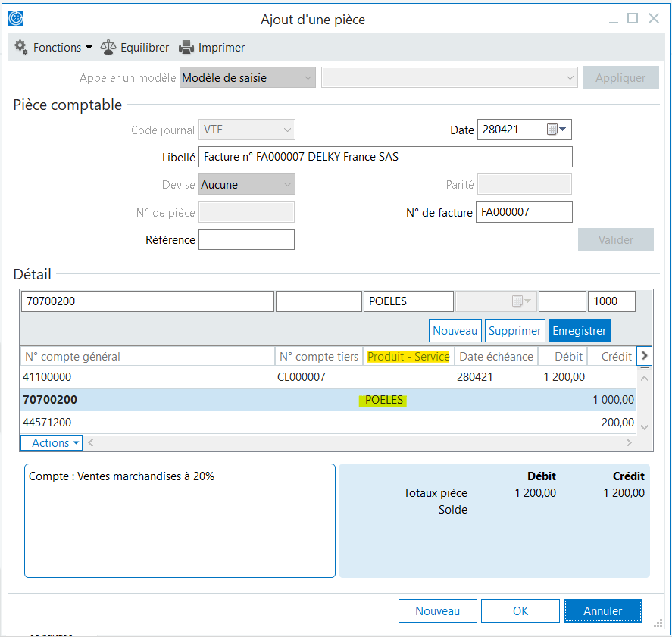The width and height of the screenshot is (672, 637).
Task: Click the N° de facture field
Action: coord(524,212)
